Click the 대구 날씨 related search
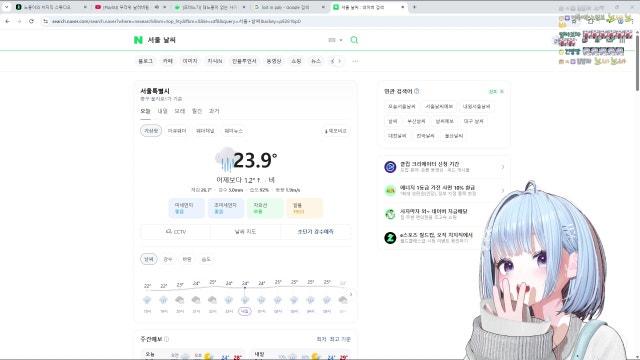This screenshot has width=640, height=360. (473, 121)
